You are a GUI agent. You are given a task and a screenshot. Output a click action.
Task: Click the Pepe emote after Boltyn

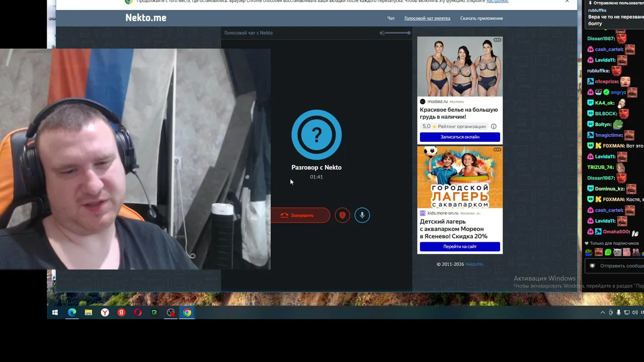618,124
